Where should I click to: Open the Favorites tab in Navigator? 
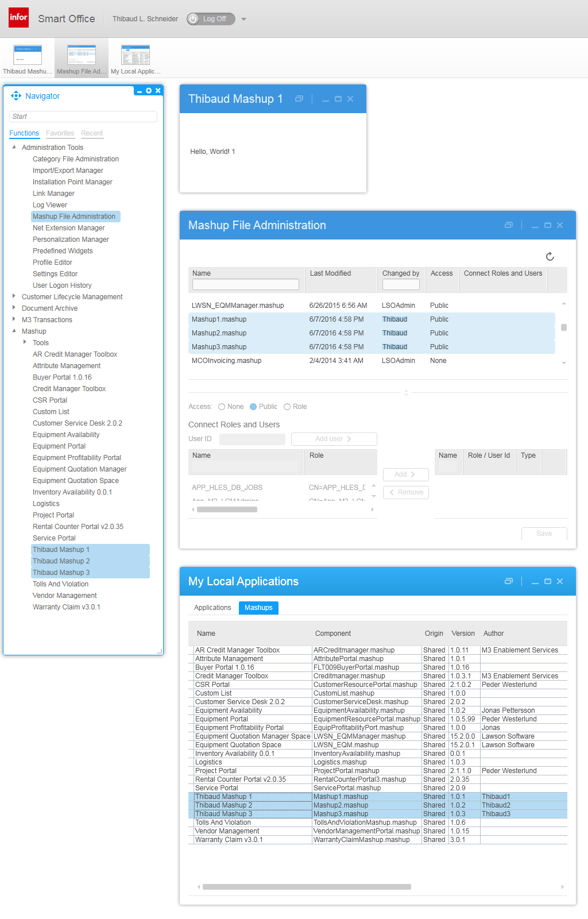click(x=60, y=133)
